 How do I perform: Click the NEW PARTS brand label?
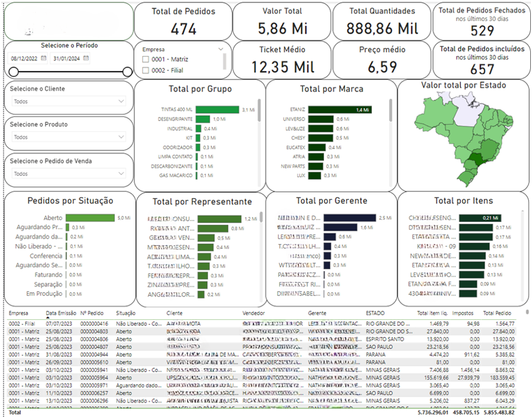[x=293, y=166]
